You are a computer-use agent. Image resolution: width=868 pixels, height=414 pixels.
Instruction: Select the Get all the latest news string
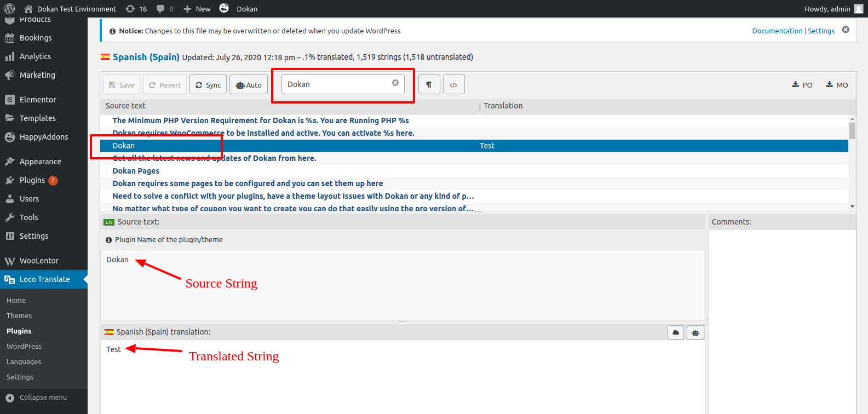pyautogui.click(x=474, y=158)
